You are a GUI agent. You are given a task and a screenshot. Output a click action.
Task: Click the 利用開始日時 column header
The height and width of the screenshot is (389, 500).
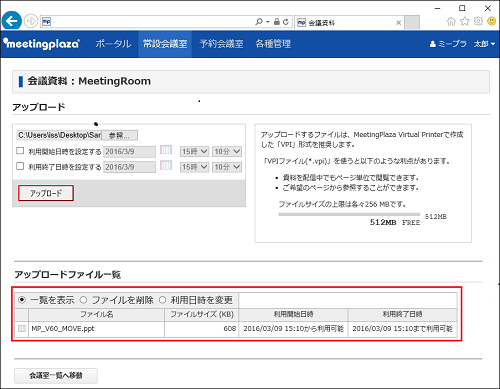click(x=293, y=314)
